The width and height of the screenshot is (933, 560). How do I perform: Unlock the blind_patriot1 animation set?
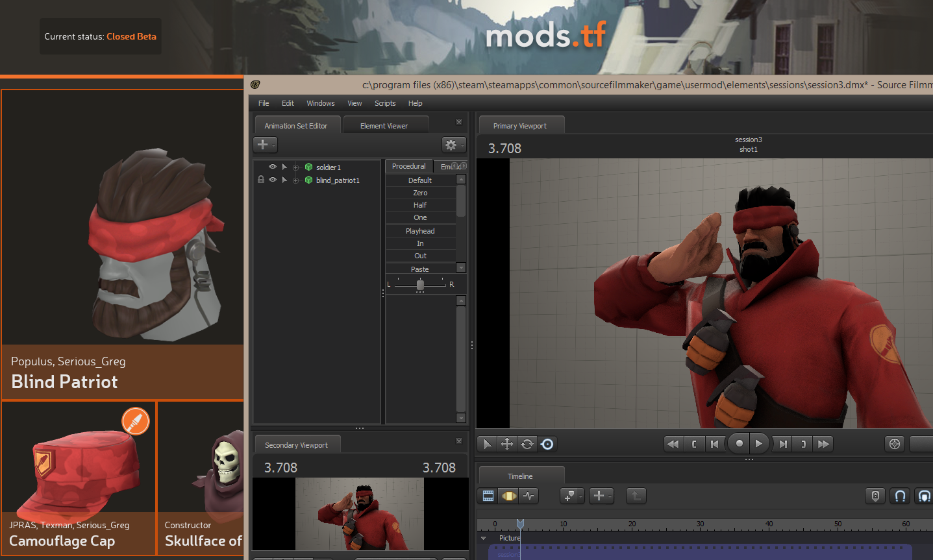coord(261,180)
